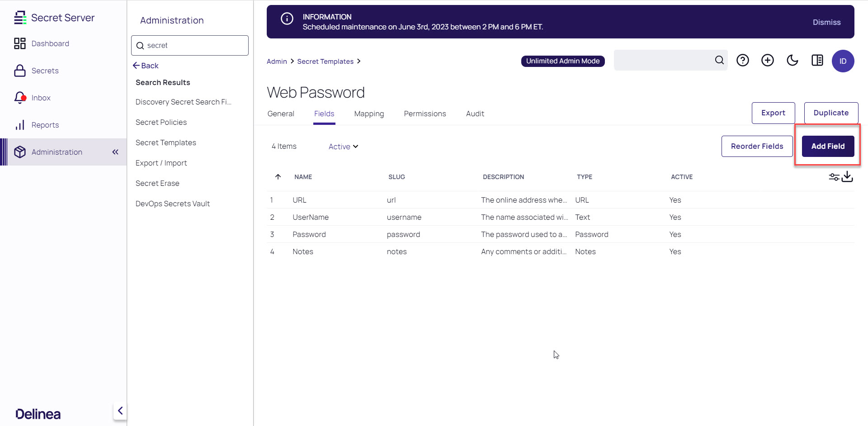Sort by order using up arrow header
This screenshot has height=426, width=868.
pos(278,177)
